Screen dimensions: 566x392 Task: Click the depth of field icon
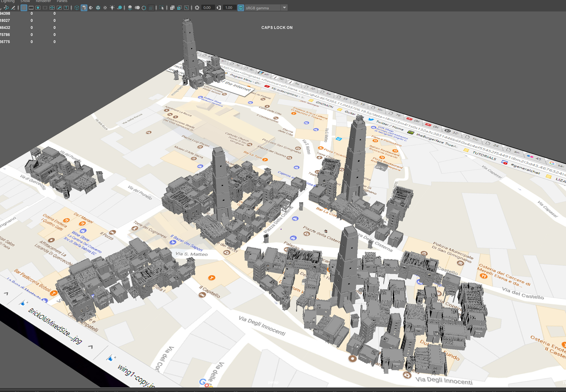click(151, 8)
